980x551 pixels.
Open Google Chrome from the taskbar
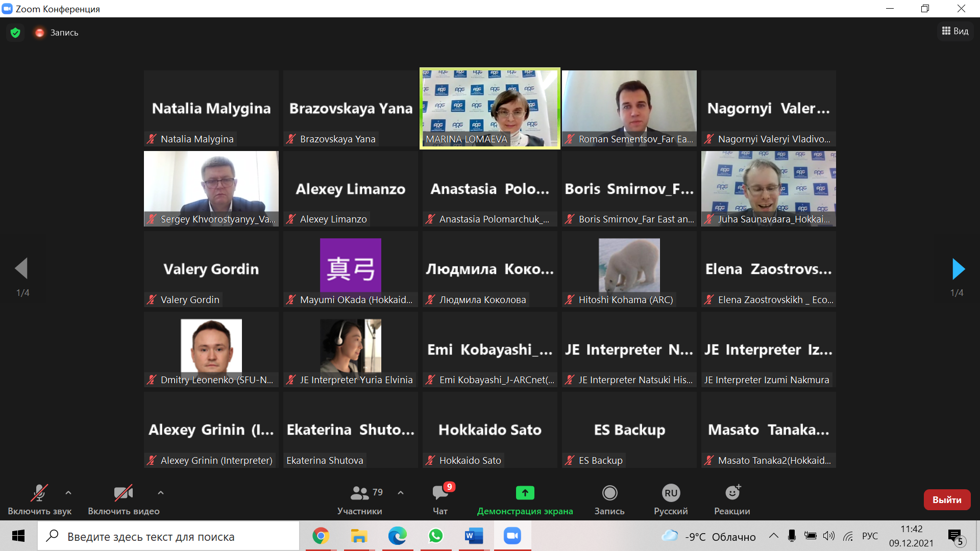coord(321,536)
